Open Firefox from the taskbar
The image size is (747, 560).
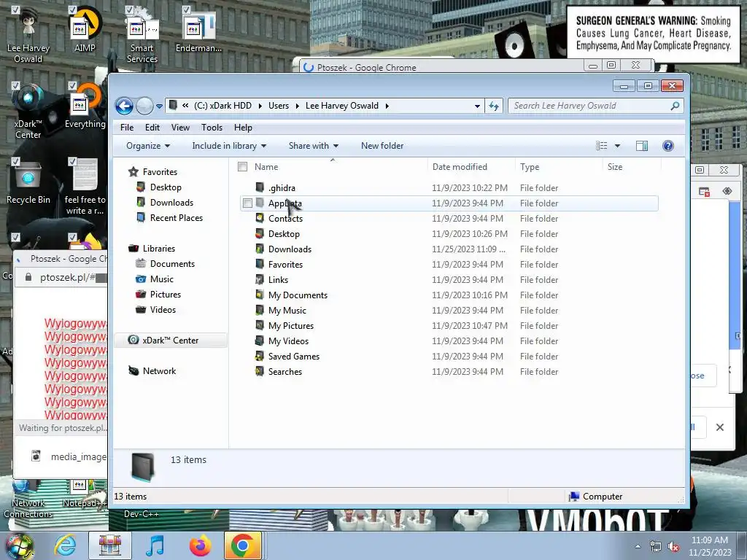pyautogui.click(x=200, y=545)
